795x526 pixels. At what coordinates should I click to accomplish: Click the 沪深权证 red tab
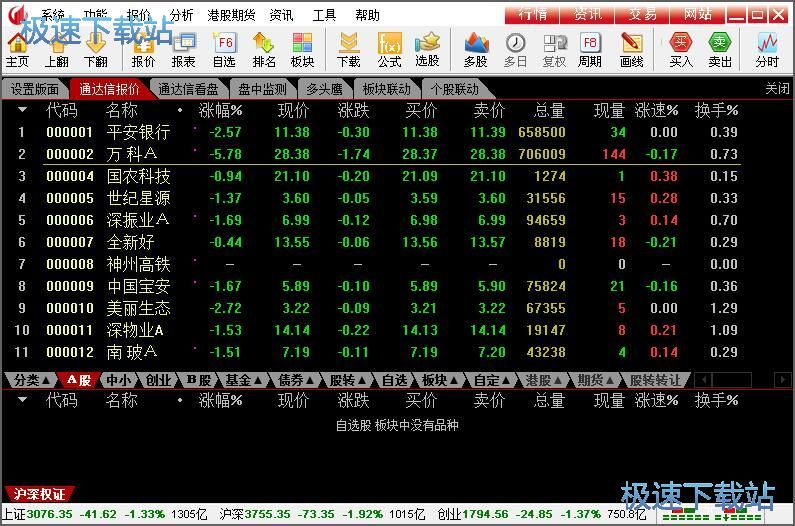tap(40, 494)
